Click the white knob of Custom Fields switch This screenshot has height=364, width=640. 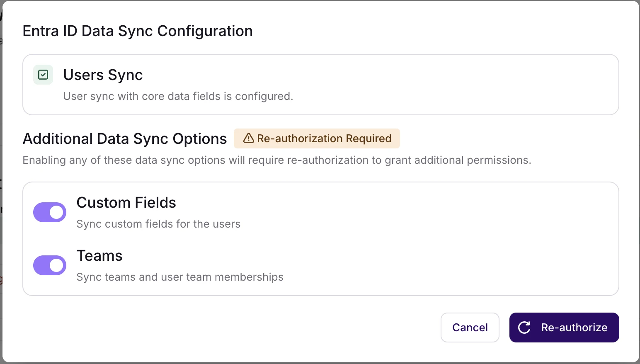tap(57, 212)
